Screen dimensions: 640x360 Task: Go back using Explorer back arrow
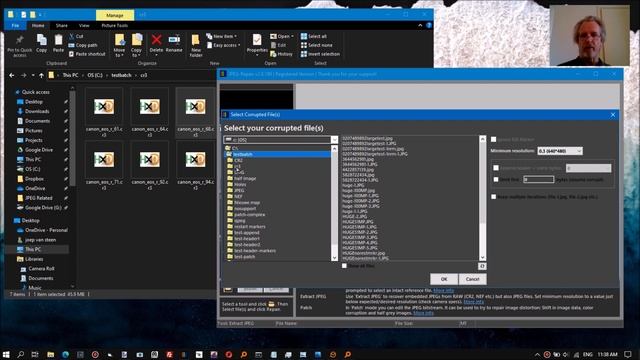pos(12,75)
